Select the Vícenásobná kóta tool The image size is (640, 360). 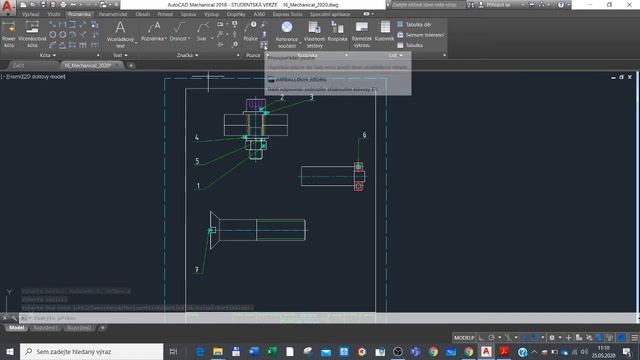click(32, 35)
